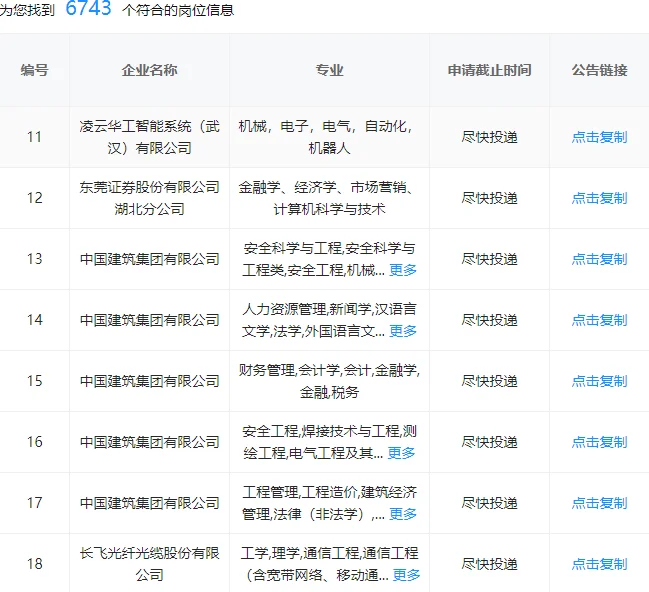The height and width of the screenshot is (592, 649).
Task: Click 尽快投递 deadline in row 14
Action: click(x=490, y=320)
